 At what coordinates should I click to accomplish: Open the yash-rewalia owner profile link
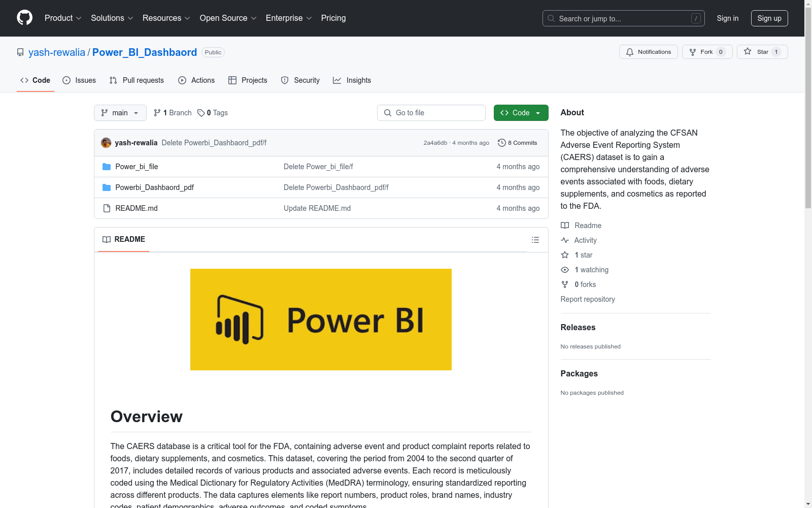coord(57,52)
